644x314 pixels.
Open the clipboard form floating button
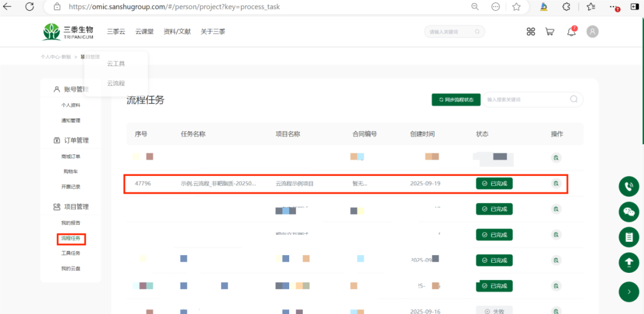628,237
